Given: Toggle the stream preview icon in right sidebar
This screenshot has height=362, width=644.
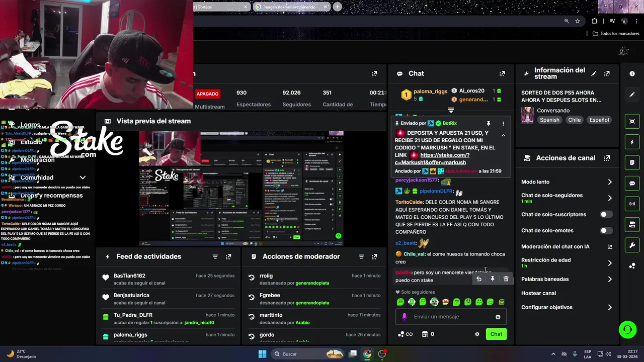Looking at the screenshot, I should click(632, 121).
